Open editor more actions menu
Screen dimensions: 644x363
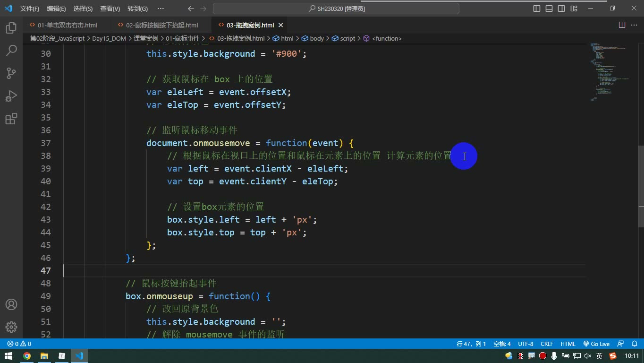(x=634, y=25)
